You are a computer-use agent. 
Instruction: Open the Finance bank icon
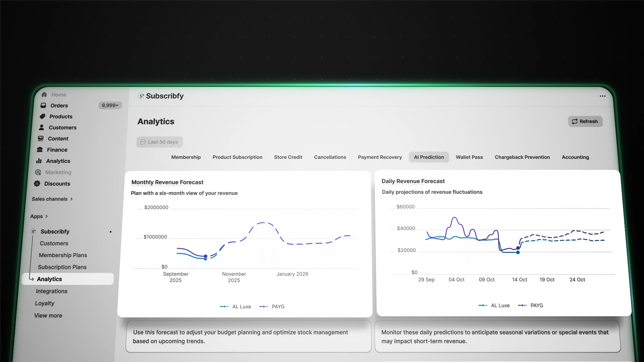click(x=40, y=150)
